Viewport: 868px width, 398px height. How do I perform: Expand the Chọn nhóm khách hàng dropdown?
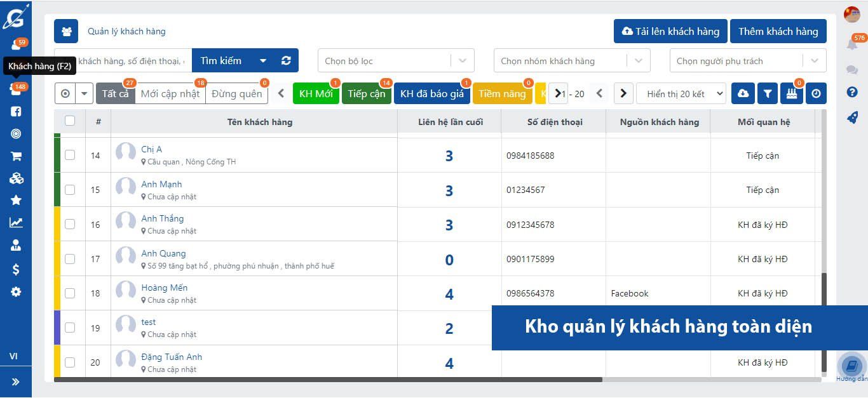pos(571,61)
